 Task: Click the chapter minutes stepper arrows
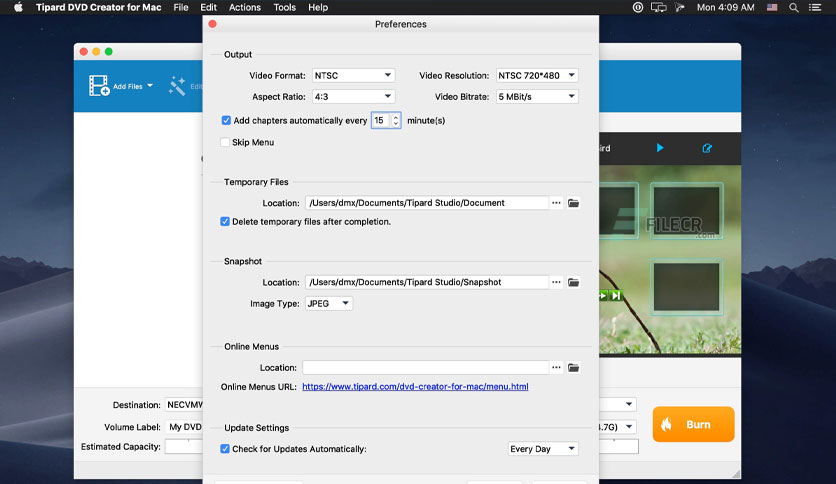396,120
